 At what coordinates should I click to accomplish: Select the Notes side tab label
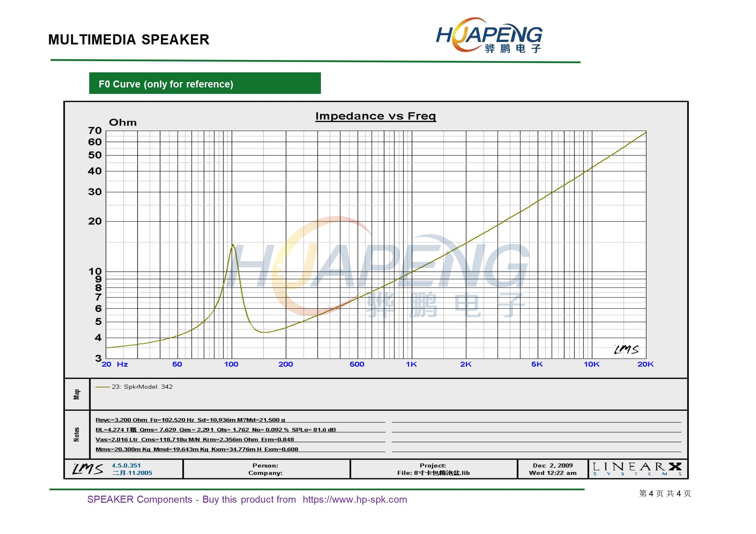(x=77, y=434)
